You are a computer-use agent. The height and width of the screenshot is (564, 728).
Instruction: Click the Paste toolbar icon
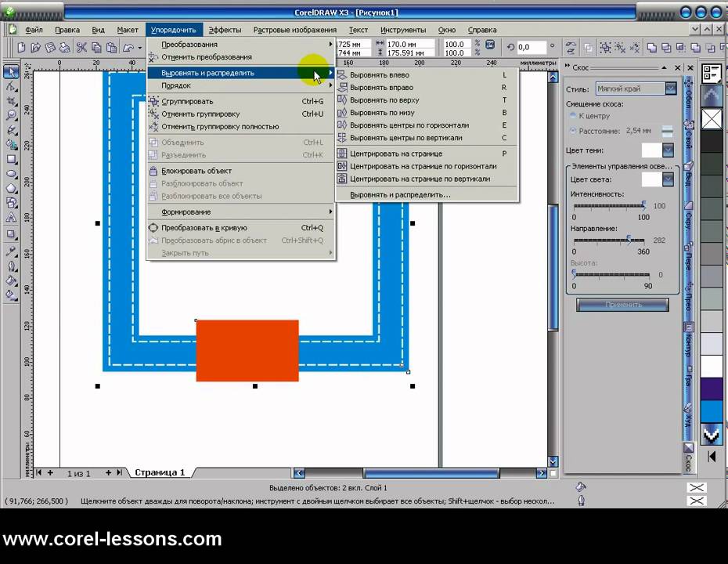pyautogui.click(x=111, y=47)
